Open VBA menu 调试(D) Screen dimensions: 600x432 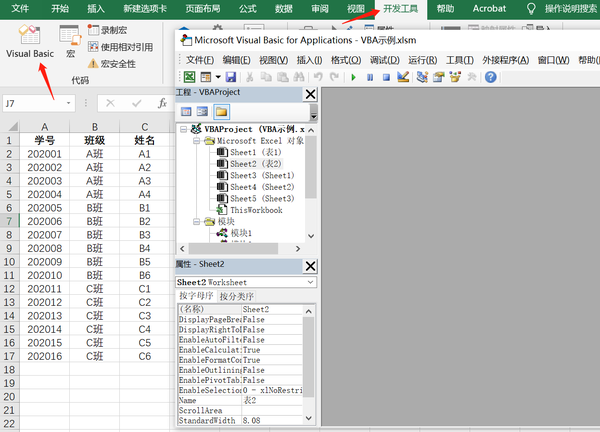coord(385,60)
